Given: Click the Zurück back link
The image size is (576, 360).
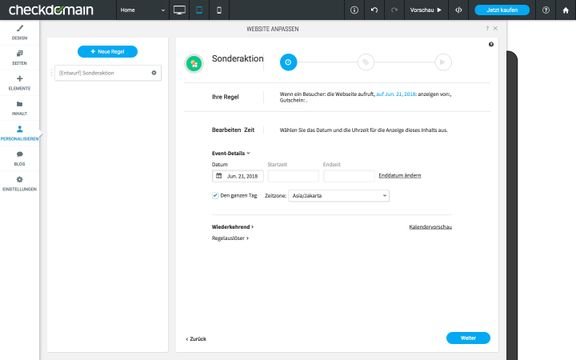Looking at the screenshot, I should click(x=196, y=339).
